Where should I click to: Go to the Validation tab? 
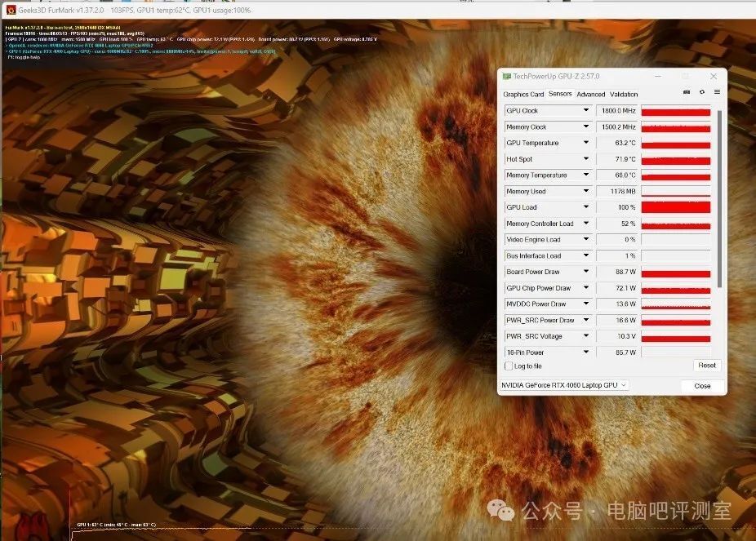(x=624, y=95)
